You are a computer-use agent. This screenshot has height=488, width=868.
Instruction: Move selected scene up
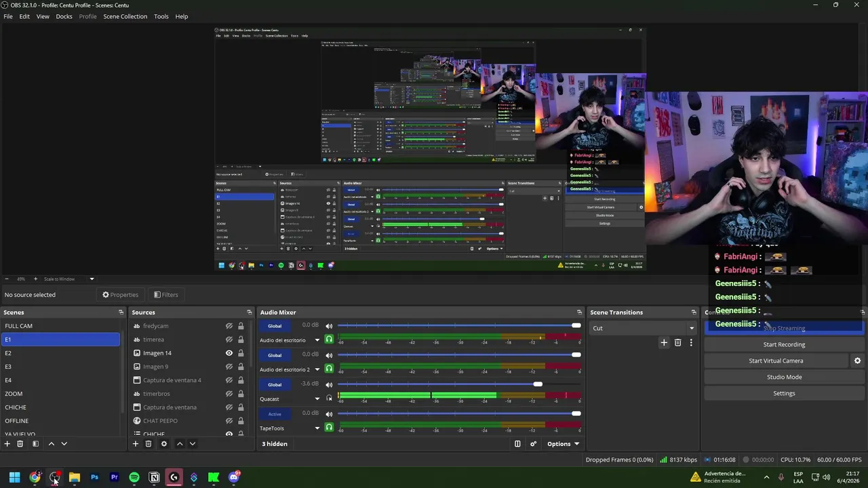point(51,444)
